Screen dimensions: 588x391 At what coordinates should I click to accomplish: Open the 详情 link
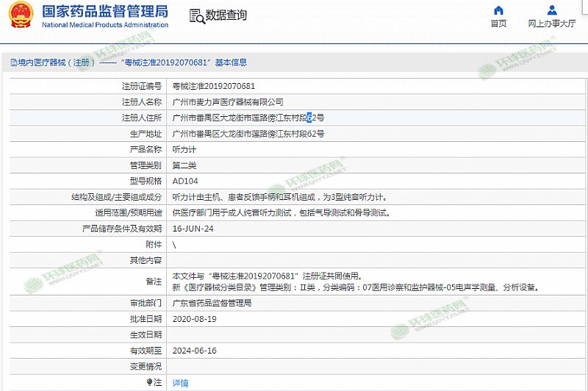point(180,383)
